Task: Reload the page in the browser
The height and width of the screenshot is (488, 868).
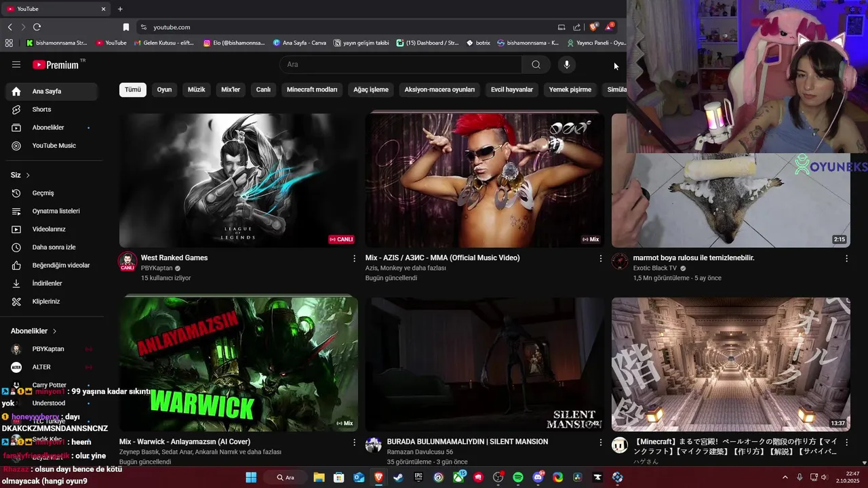Action: click(37, 27)
